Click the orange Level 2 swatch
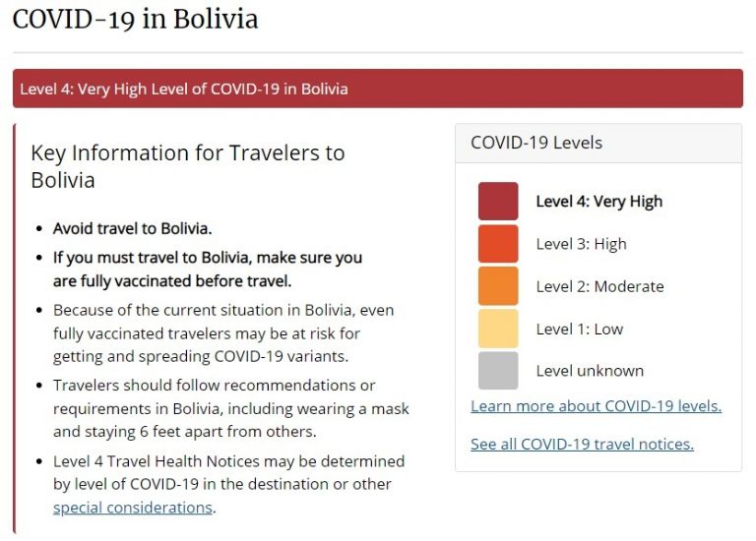This screenshot has width=756, height=541. point(498,285)
